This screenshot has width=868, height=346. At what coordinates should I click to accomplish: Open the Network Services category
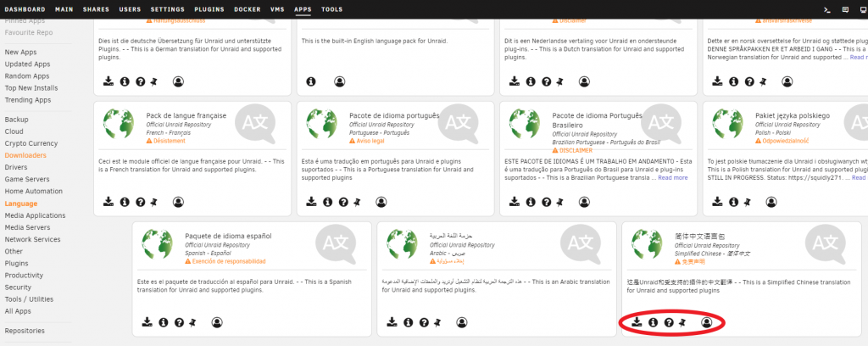pos(33,240)
